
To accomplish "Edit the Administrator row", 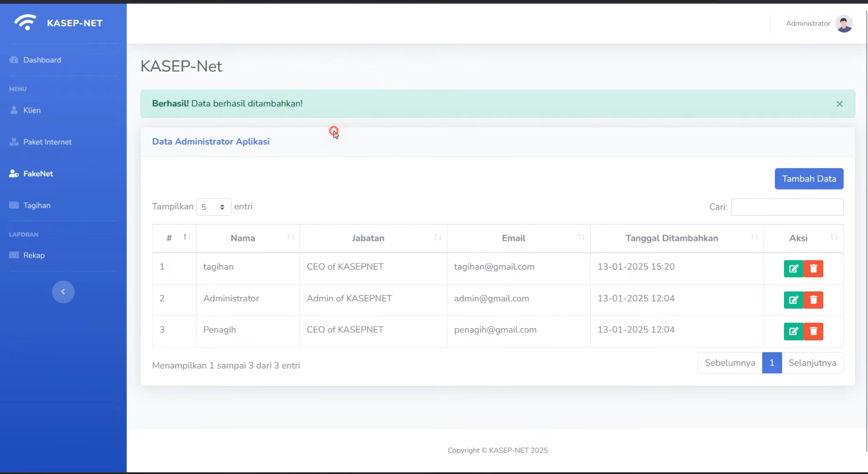I will 793,300.
